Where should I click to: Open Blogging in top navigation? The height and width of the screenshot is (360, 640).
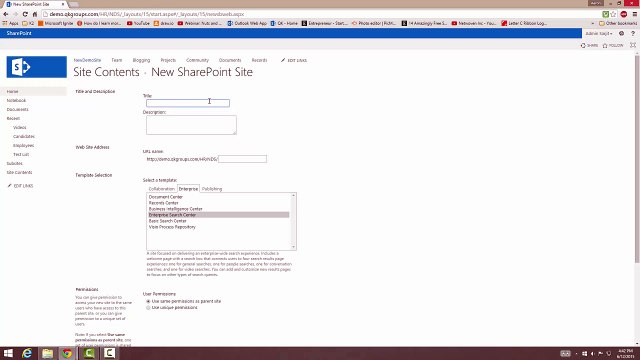click(x=141, y=60)
